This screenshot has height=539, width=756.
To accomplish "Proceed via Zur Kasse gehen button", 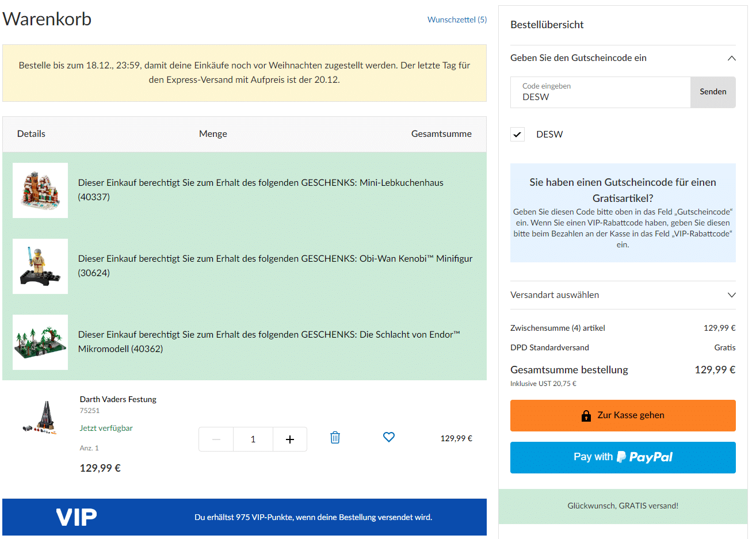I will (x=623, y=415).
